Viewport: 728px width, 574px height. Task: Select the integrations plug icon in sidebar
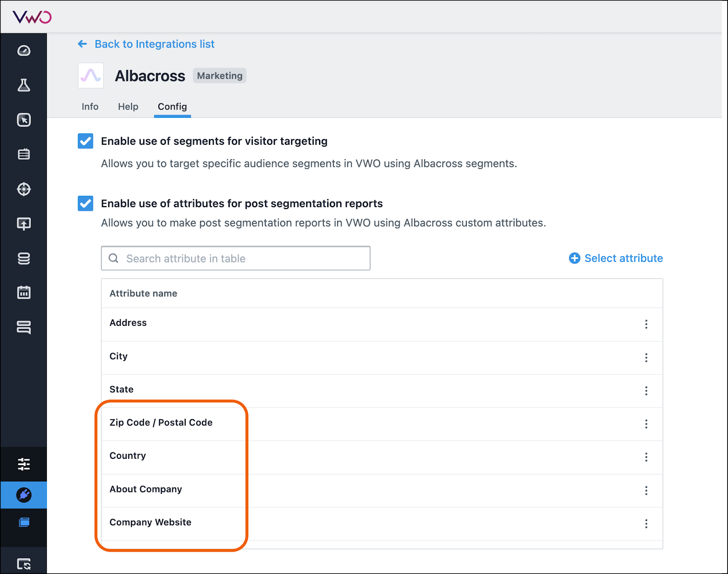click(24, 495)
